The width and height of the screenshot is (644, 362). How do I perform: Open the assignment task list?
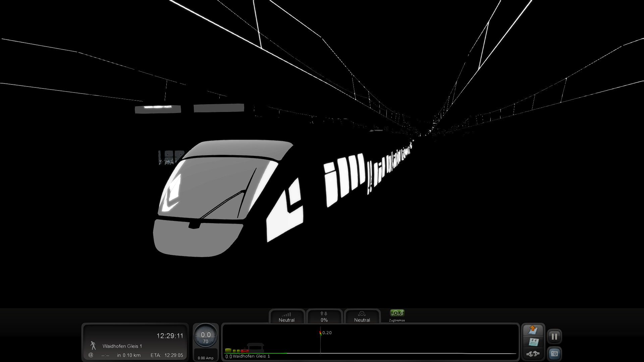click(x=533, y=342)
